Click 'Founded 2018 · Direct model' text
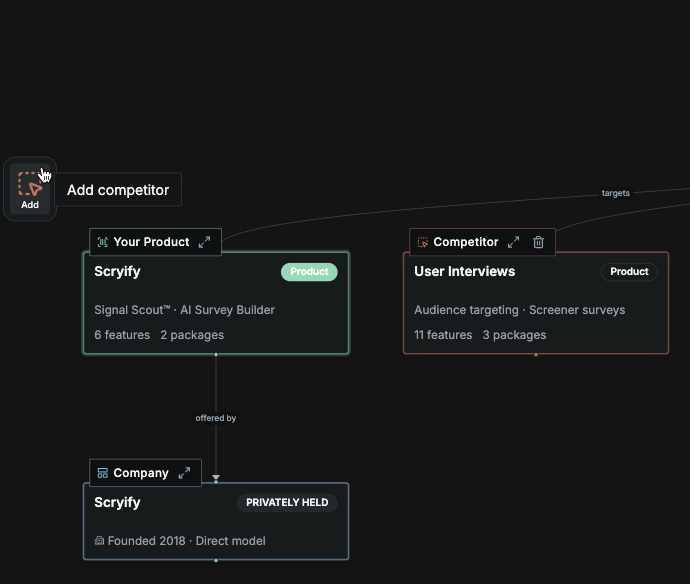Screen dimensions: 690x584 tap(186, 541)
